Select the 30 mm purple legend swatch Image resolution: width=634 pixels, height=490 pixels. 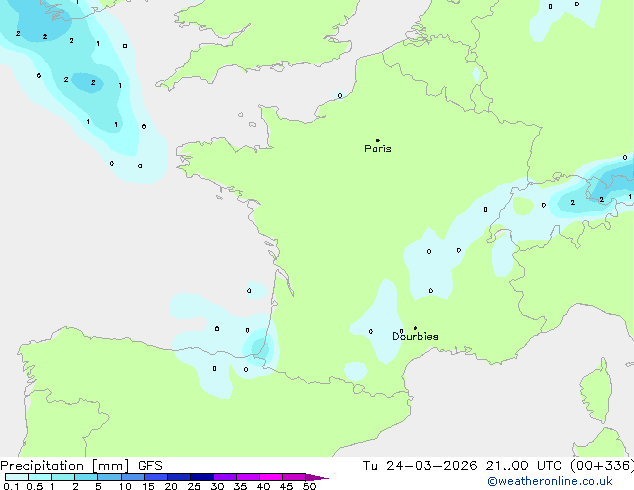(225, 477)
